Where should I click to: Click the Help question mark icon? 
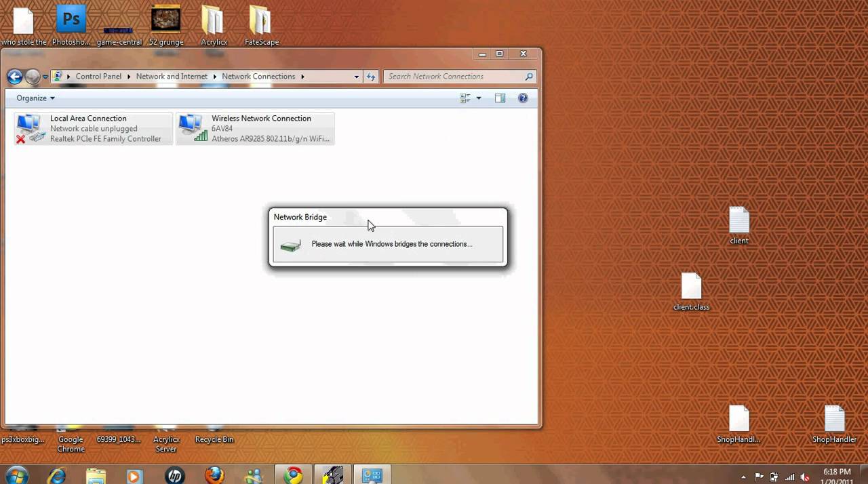[523, 98]
